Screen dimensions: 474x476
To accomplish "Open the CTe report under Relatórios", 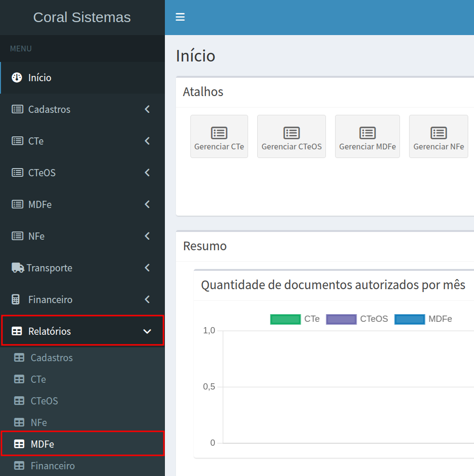I will pos(38,379).
